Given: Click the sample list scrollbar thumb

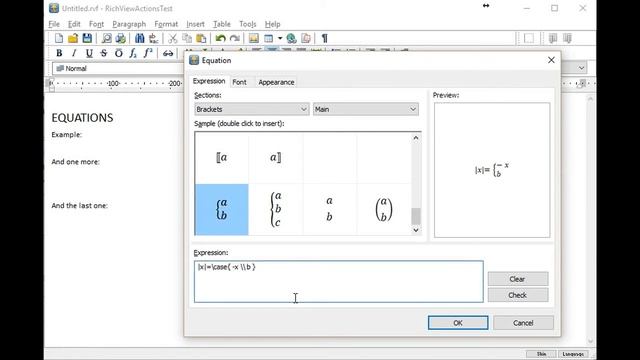Looking at the screenshot, I should coord(416,216).
